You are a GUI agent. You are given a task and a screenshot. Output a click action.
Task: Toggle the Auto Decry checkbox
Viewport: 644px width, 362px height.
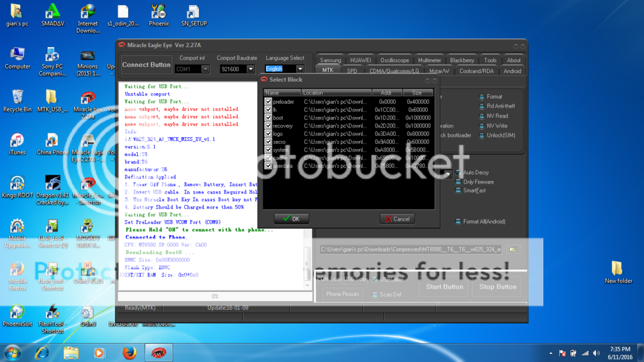[x=458, y=173]
